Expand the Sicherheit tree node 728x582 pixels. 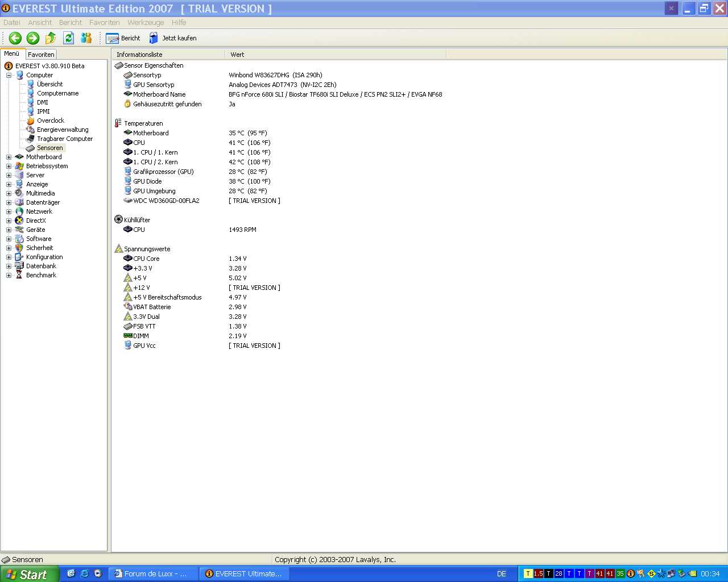pos(9,248)
